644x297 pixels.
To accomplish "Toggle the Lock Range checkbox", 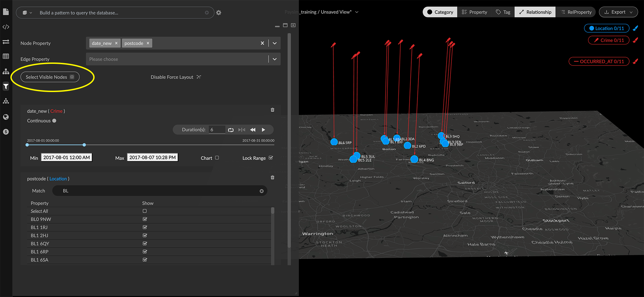I will tap(271, 158).
